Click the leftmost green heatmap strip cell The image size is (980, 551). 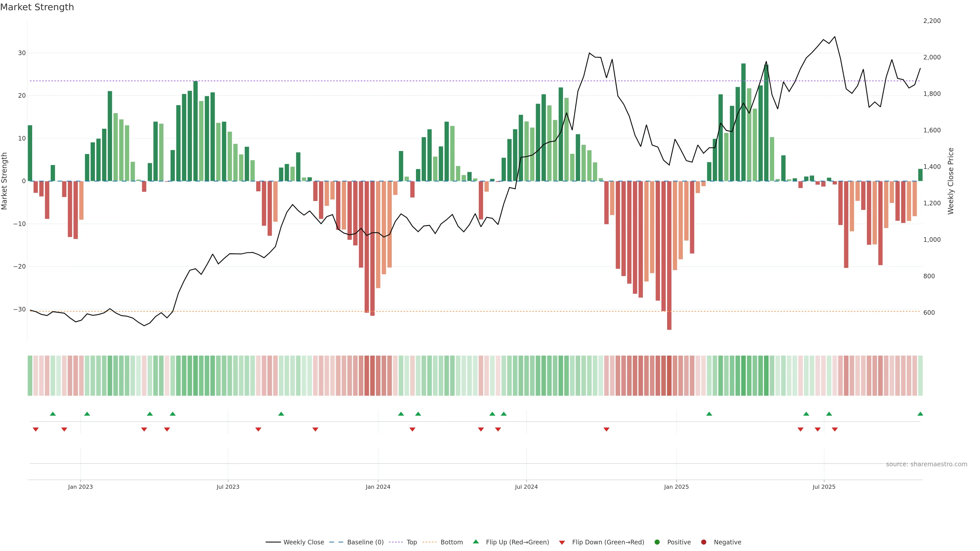(30, 375)
